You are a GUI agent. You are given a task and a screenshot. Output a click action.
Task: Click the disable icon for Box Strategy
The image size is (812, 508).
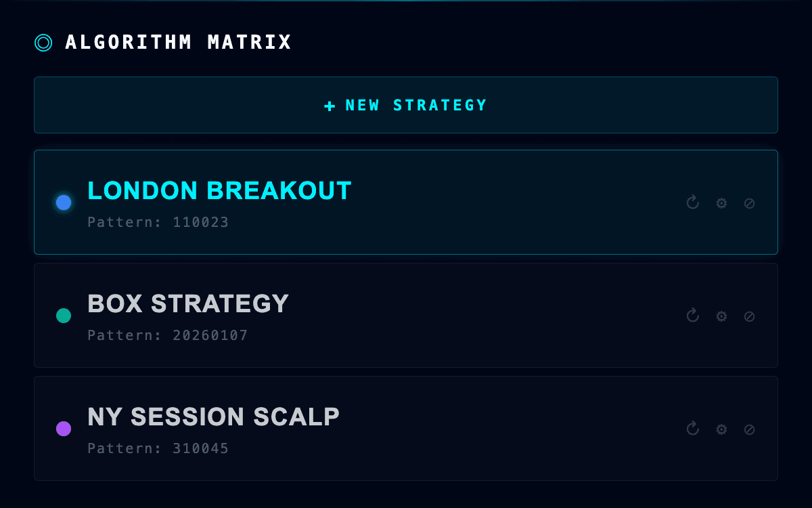pos(749,316)
